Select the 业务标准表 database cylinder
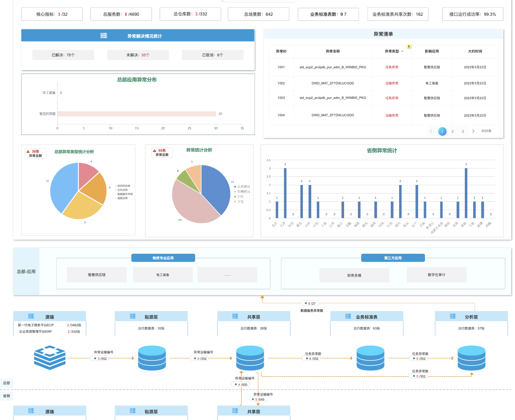 coord(370,358)
